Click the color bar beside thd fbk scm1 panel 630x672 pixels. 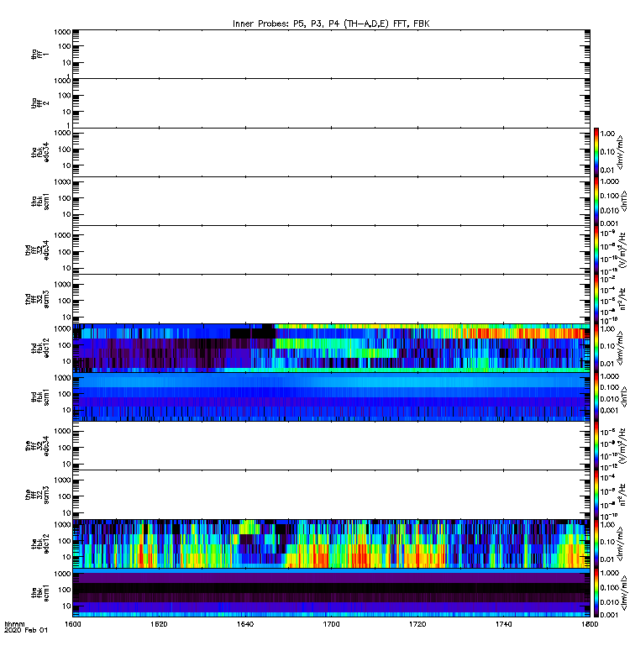coord(596,396)
